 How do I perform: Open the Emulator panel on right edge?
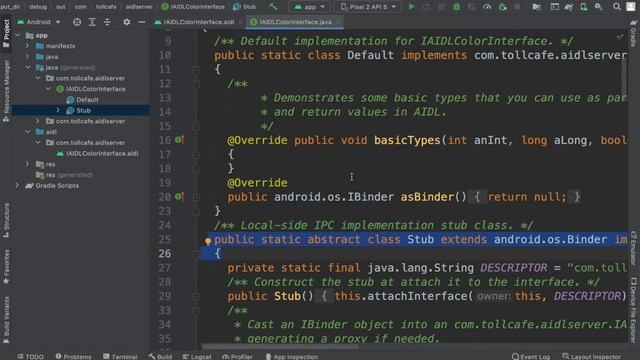coord(634,248)
